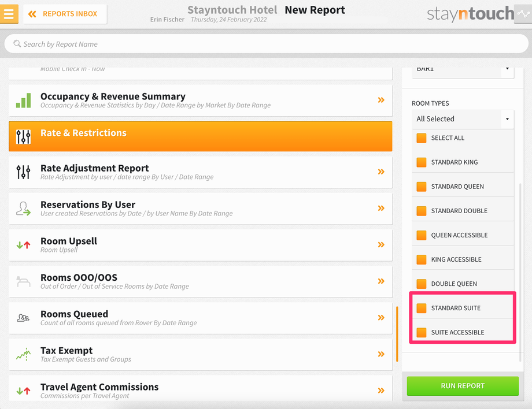
Task: Expand Tax Exempt with the chevron
Action: [381, 354]
